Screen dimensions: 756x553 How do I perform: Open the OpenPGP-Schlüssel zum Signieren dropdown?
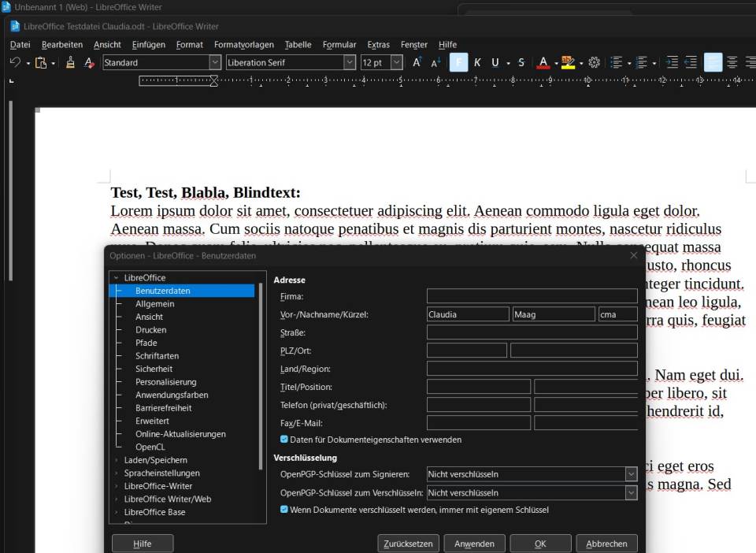coord(632,473)
